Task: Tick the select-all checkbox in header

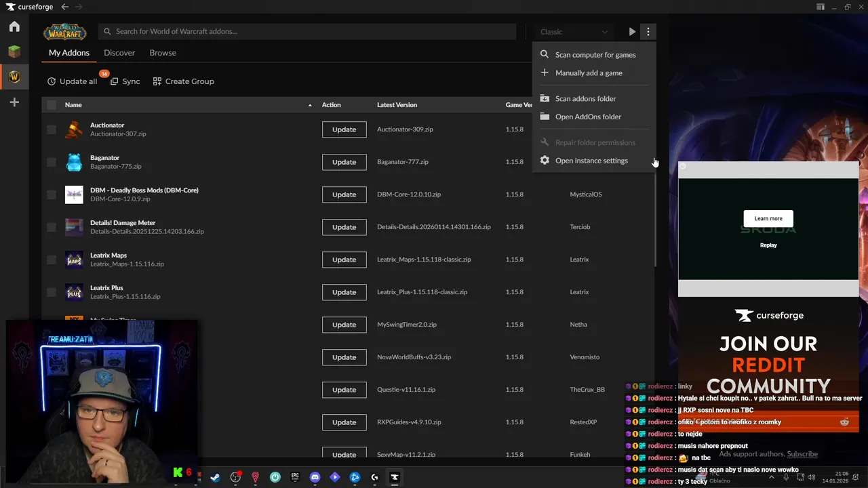Action: [x=52, y=105]
